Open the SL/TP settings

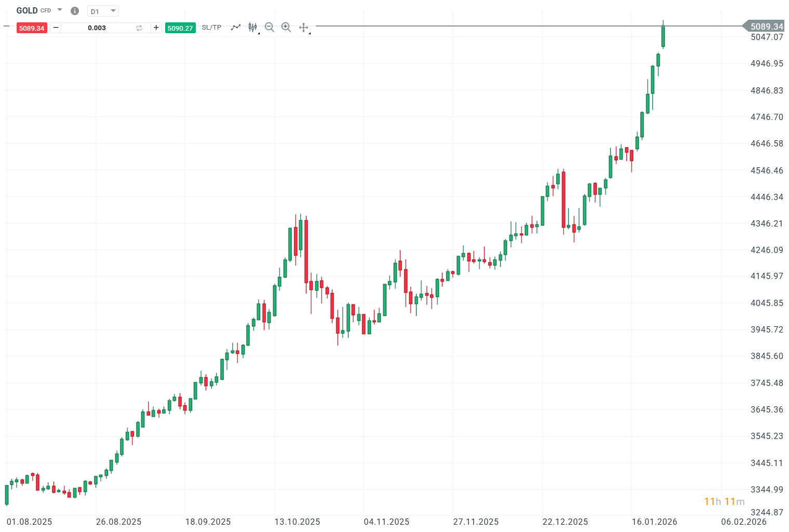coord(211,28)
